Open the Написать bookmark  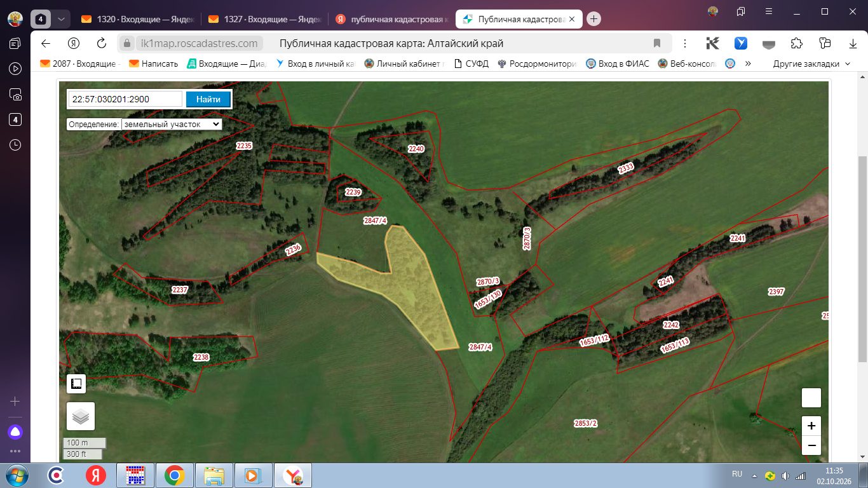tap(153, 64)
